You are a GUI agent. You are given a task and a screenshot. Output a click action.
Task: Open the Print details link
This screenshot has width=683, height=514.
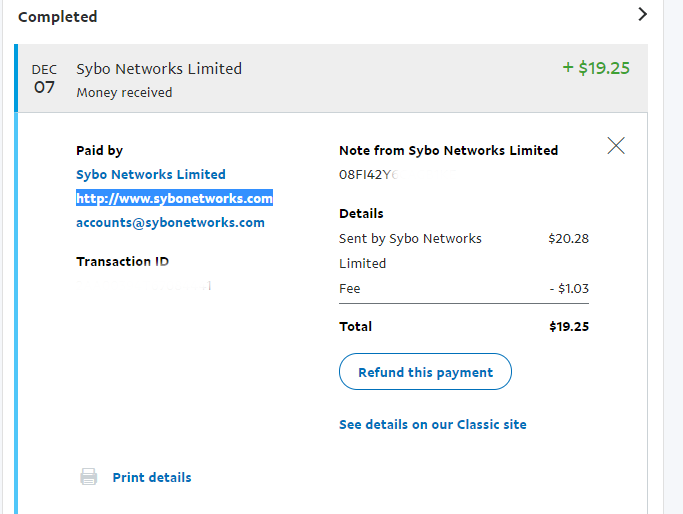click(151, 477)
